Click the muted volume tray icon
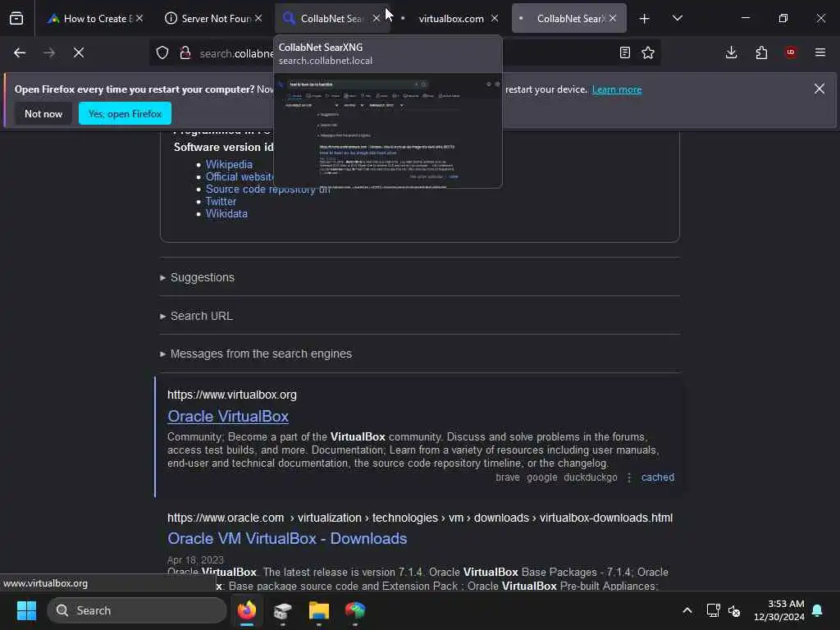Viewport: 840px width, 630px height. point(734,610)
